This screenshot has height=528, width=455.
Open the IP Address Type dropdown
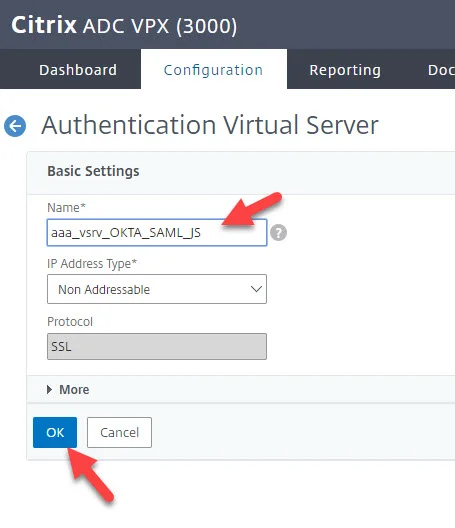(157, 289)
